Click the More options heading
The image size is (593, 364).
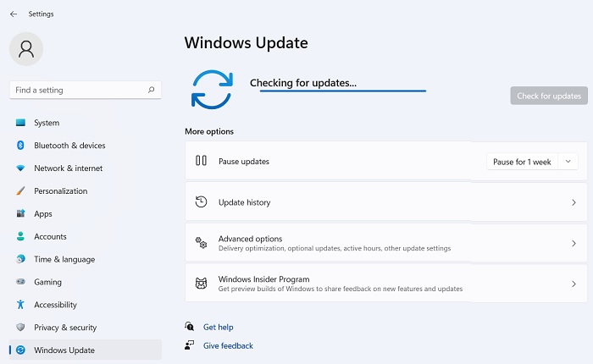pos(209,131)
